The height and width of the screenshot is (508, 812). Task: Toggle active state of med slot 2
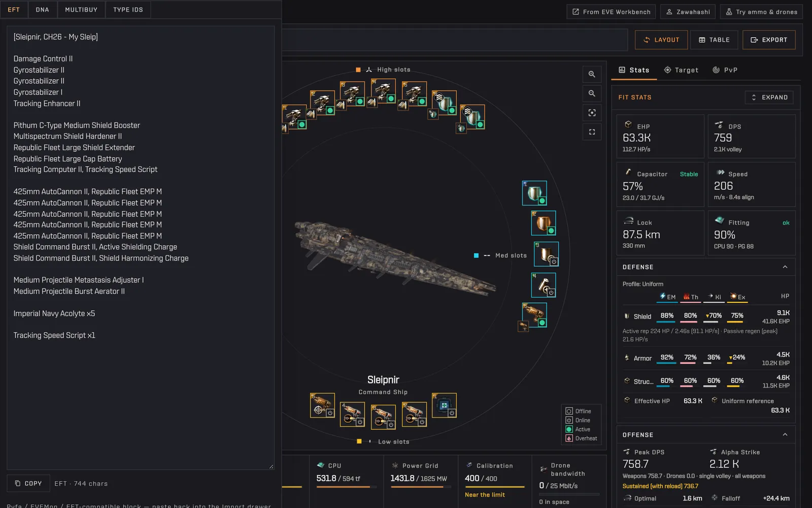[x=551, y=231]
